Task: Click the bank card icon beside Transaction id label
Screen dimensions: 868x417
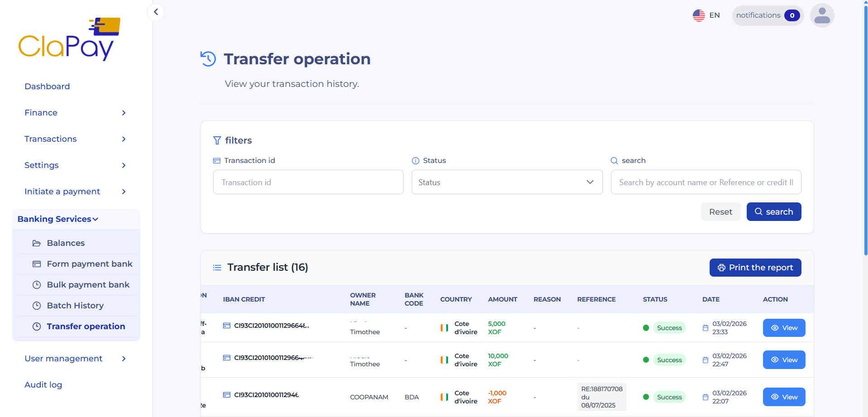Action: click(x=216, y=160)
